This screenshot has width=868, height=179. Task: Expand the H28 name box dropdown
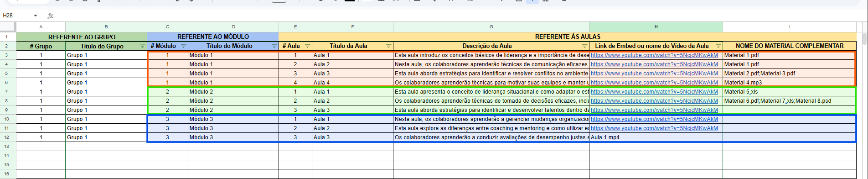36,16
